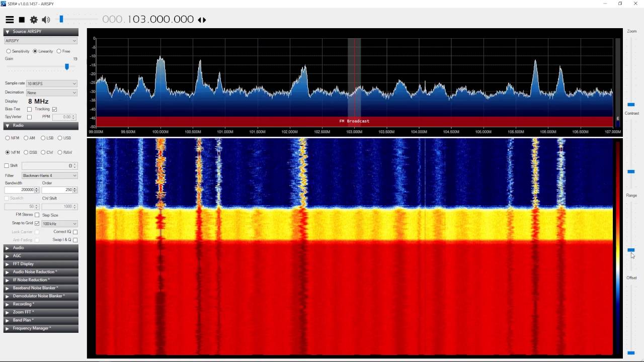Expand the AGC panel
Screen dimensions: 644x362
click(x=41, y=256)
